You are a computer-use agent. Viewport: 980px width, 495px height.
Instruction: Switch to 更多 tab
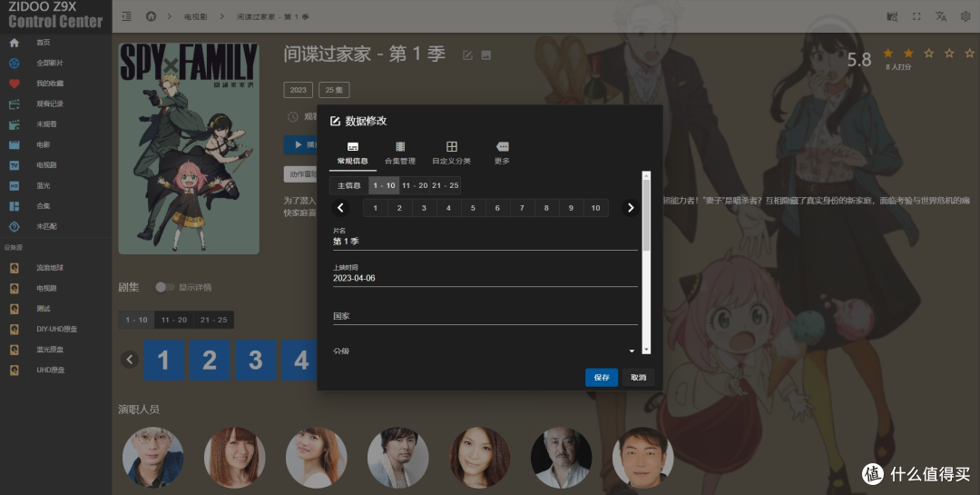point(502,153)
